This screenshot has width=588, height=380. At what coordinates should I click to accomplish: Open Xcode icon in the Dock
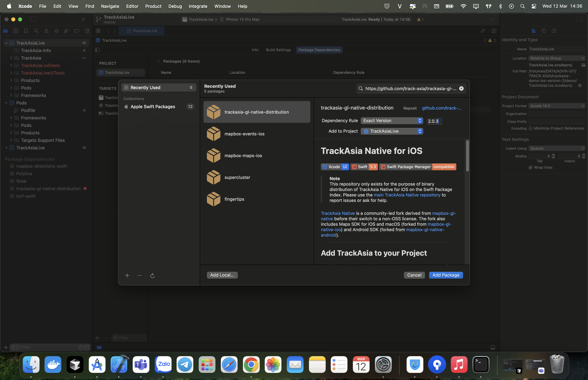pos(119,364)
